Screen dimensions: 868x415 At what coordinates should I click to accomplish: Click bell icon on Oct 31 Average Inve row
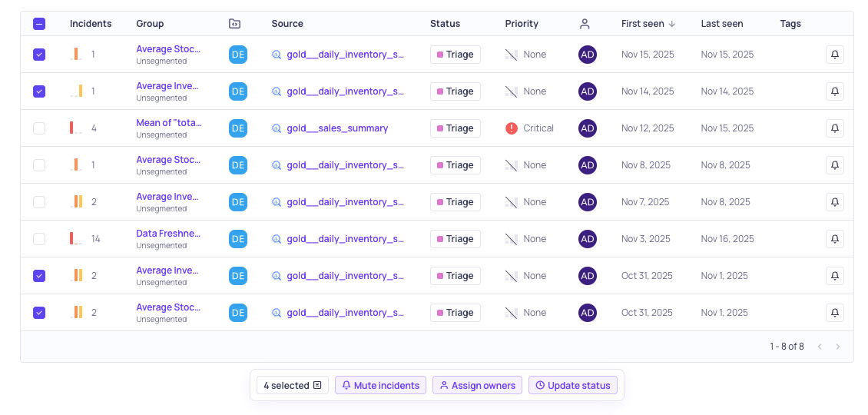(x=835, y=275)
